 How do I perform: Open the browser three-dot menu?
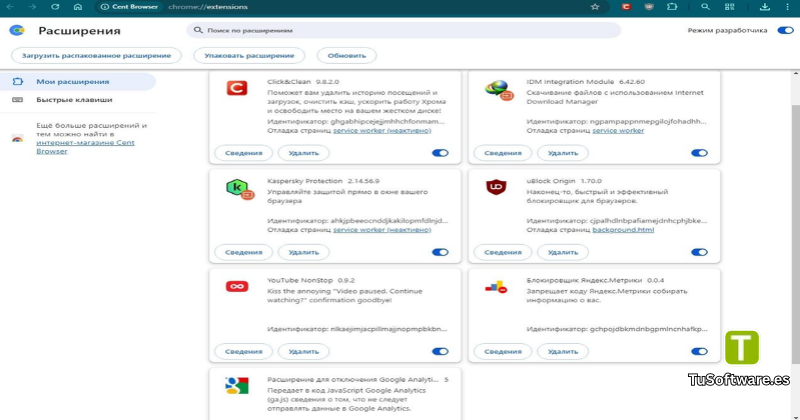[787, 7]
